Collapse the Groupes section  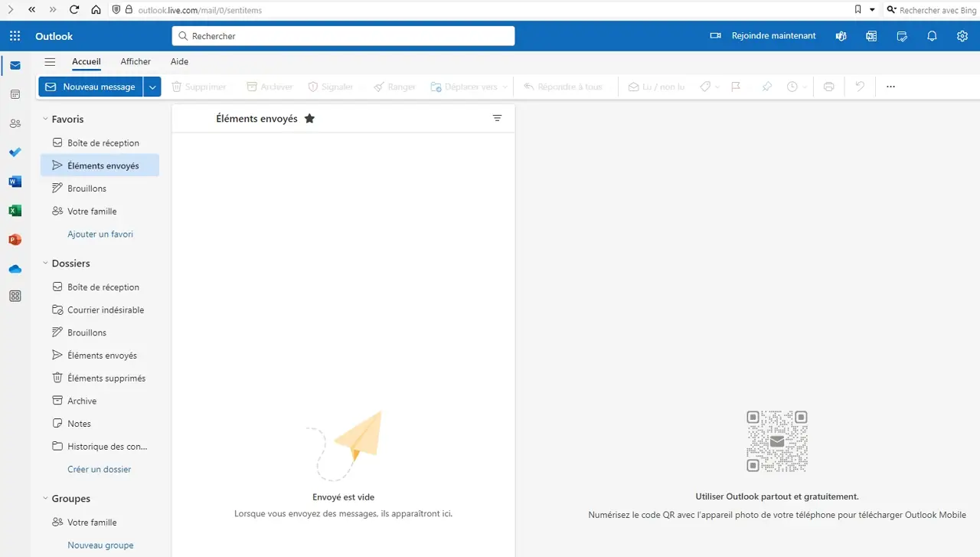click(x=45, y=499)
